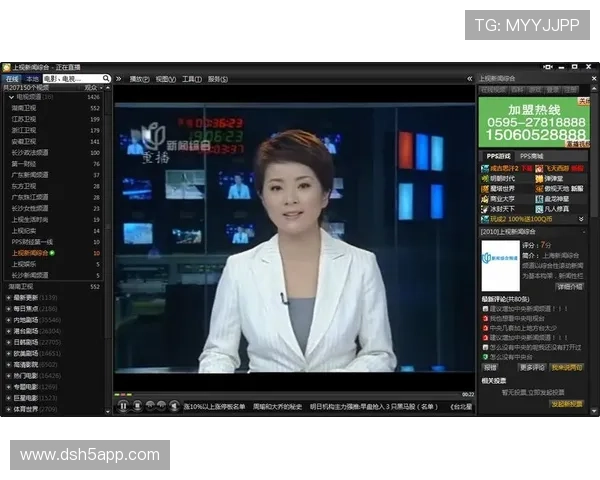
Task: Select the 长沙政法频道 channel
Action: (x=54, y=152)
